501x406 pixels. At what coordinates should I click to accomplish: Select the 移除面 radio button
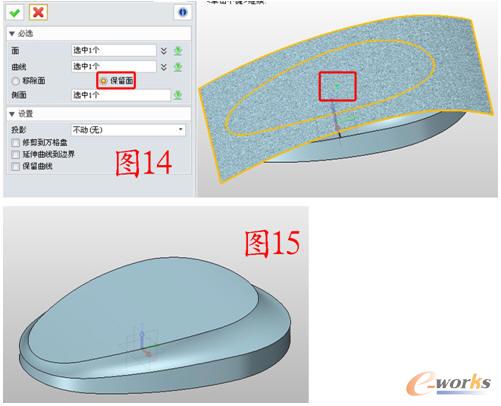[x=15, y=81]
